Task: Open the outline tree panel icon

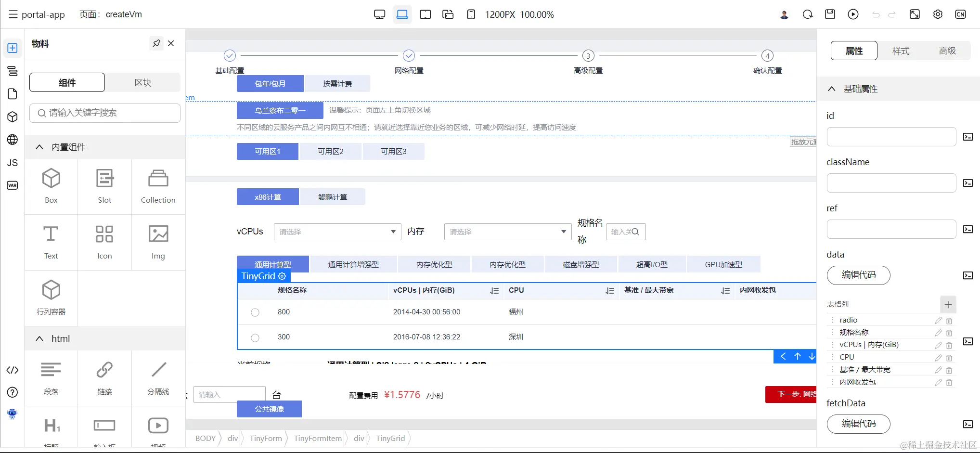Action: 13,71
